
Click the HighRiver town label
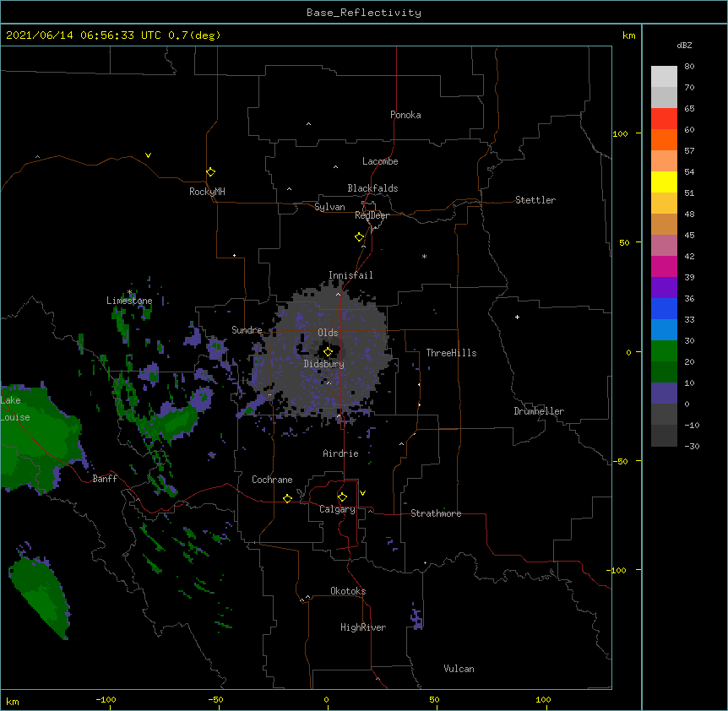(x=363, y=627)
